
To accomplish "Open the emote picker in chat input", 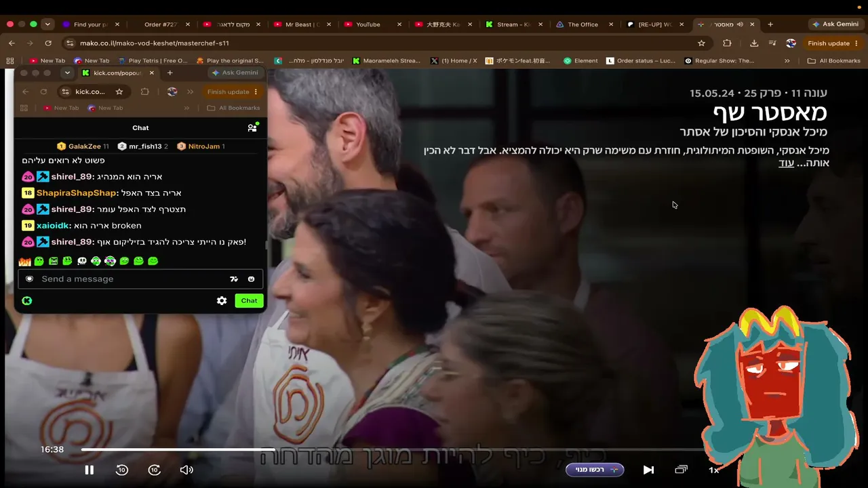I will click(x=251, y=279).
